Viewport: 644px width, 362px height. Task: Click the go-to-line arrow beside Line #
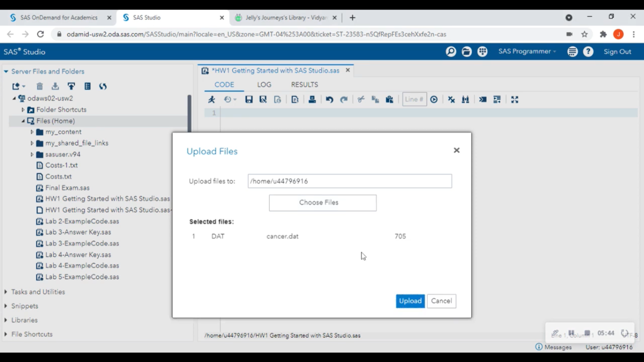[x=434, y=100]
